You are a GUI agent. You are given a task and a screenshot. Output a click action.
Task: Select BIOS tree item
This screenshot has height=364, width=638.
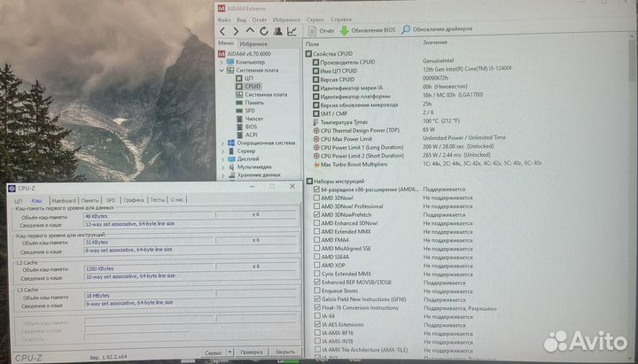pyautogui.click(x=246, y=127)
